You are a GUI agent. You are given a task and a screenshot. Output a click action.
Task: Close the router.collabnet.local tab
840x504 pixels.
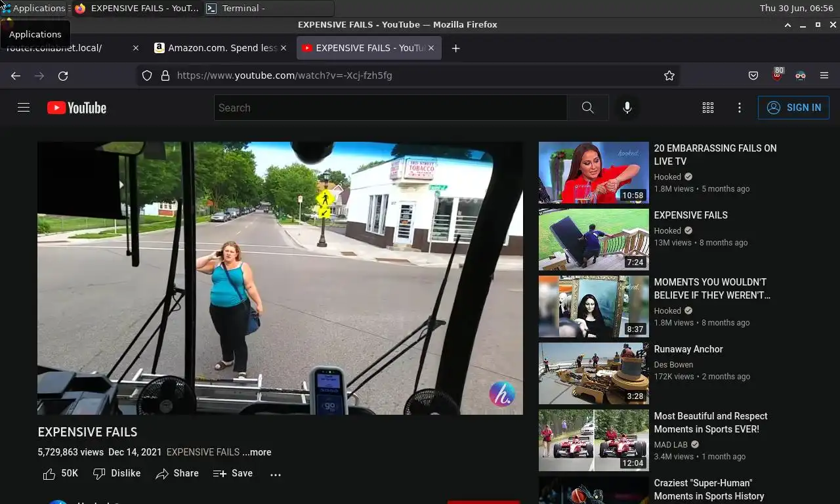click(136, 48)
